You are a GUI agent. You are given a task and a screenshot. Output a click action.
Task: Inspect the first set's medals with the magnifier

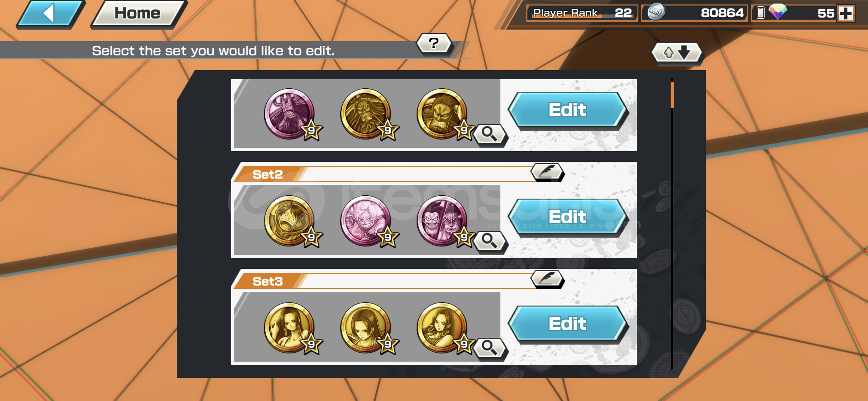[x=490, y=134]
